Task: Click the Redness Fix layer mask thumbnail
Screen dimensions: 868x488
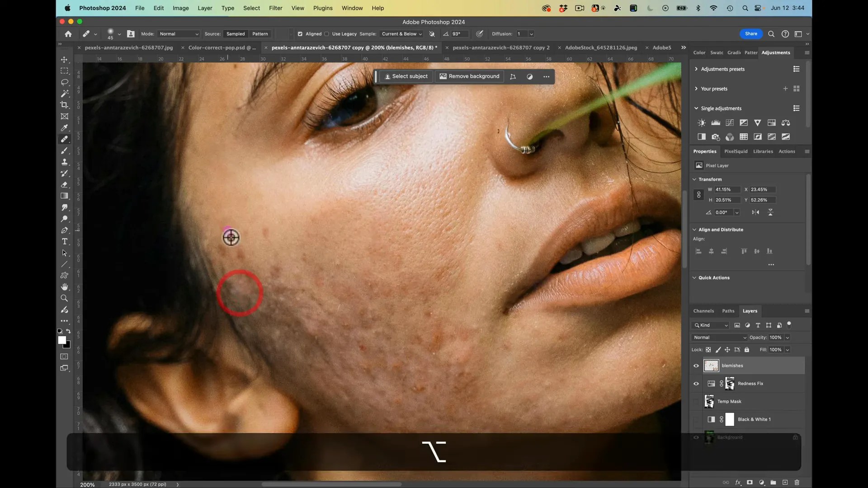Action: coord(729,384)
